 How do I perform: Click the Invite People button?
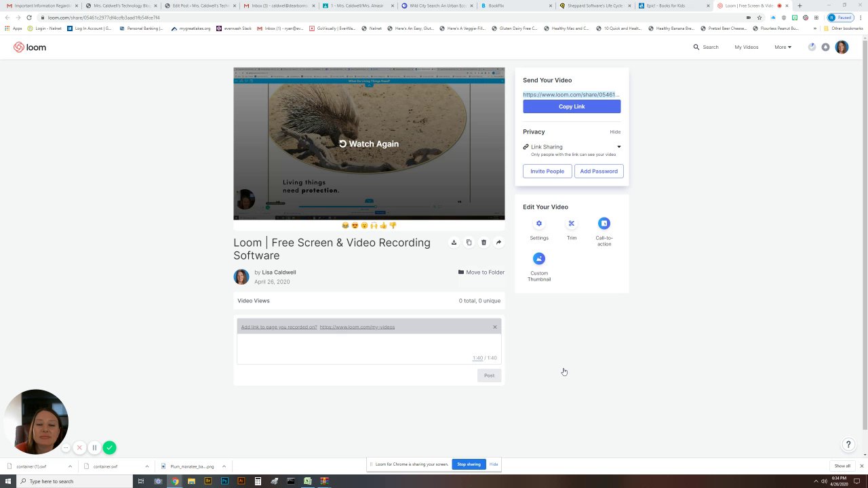(x=547, y=171)
